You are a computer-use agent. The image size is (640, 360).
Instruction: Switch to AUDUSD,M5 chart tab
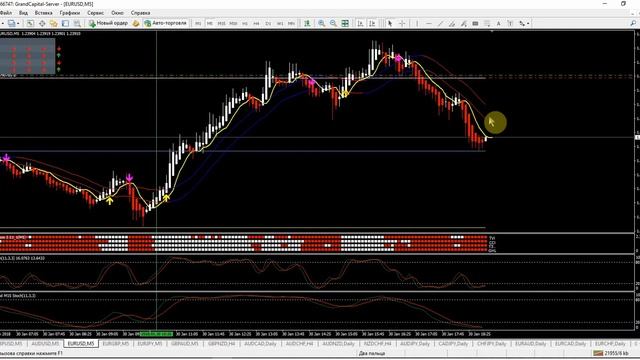45,344
